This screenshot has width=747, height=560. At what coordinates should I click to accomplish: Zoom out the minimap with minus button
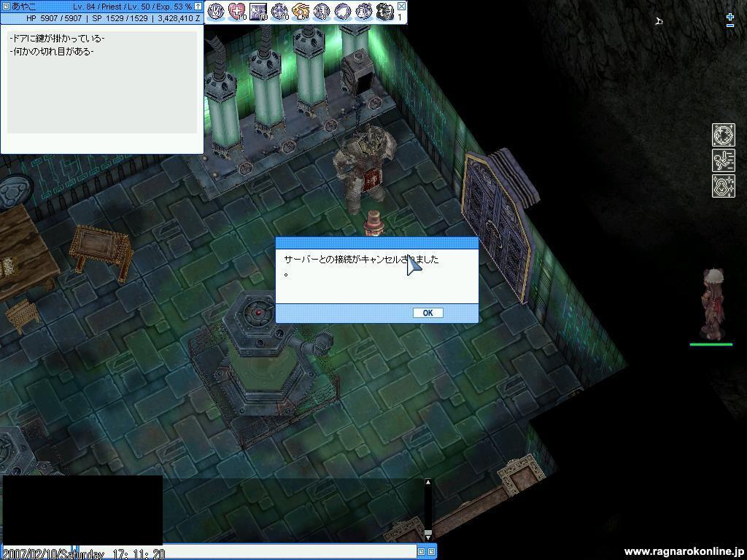click(x=729, y=26)
